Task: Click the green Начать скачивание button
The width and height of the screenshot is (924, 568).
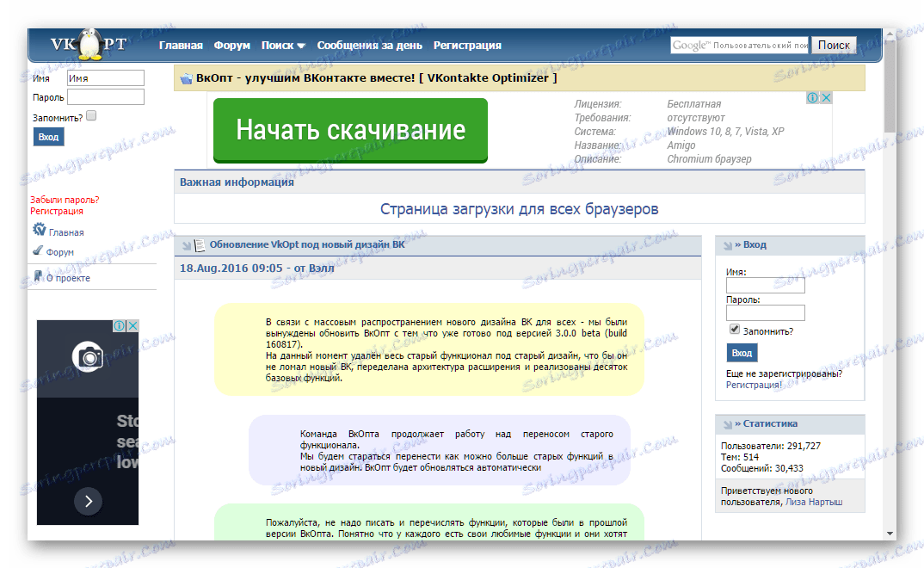Action: pyautogui.click(x=350, y=130)
